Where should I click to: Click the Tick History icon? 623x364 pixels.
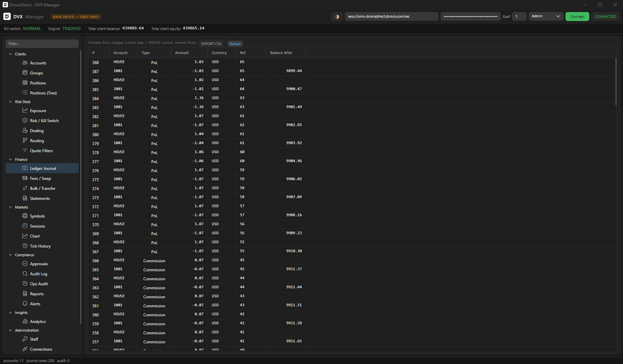tap(25, 246)
